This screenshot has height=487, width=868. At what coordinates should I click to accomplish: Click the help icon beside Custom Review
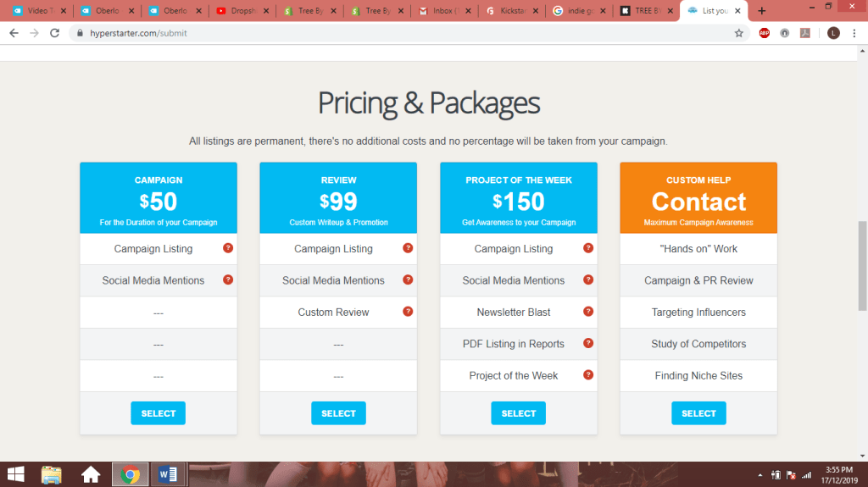pyautogui.click(x=408, y=312)
